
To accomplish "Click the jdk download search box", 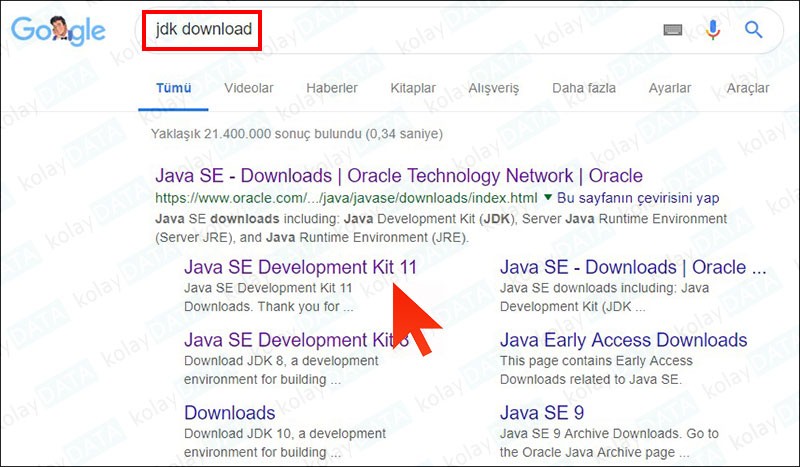I will coord(400,30).
